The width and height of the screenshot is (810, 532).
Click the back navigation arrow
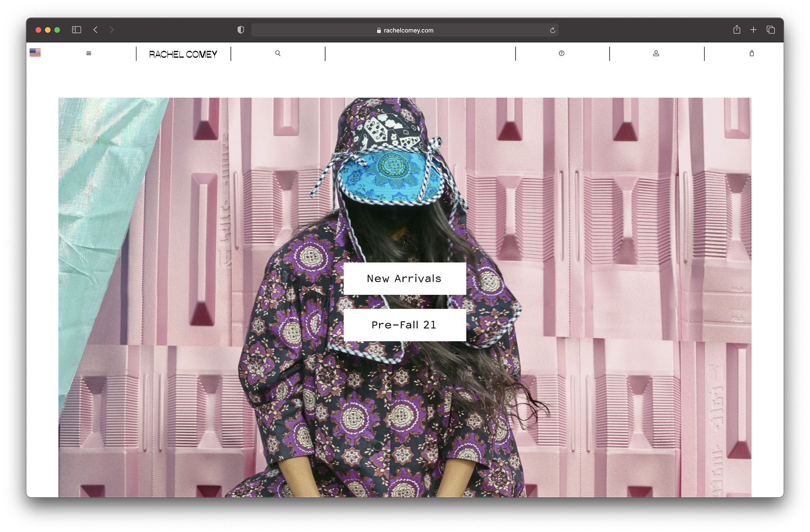click(x=96, y=30)
